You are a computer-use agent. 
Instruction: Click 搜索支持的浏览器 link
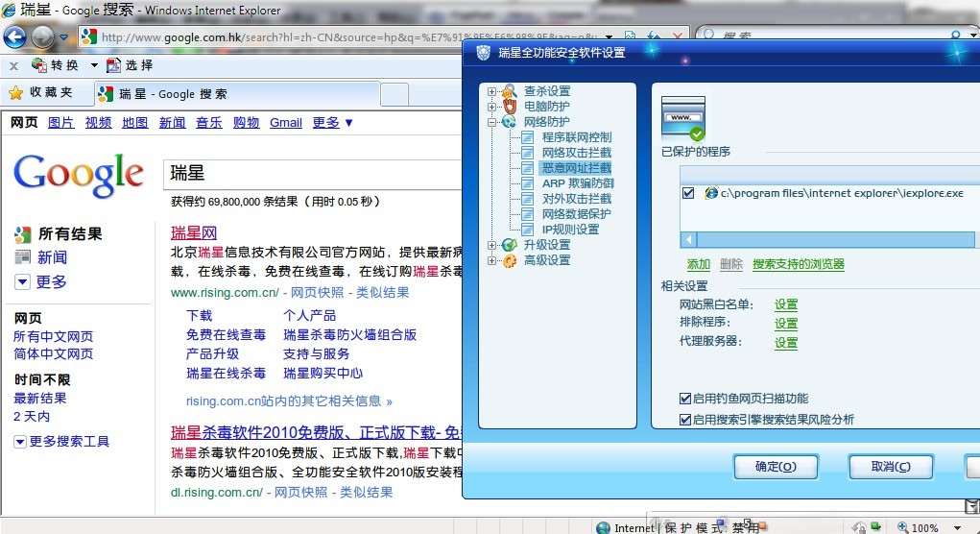(x=799, y=264)
